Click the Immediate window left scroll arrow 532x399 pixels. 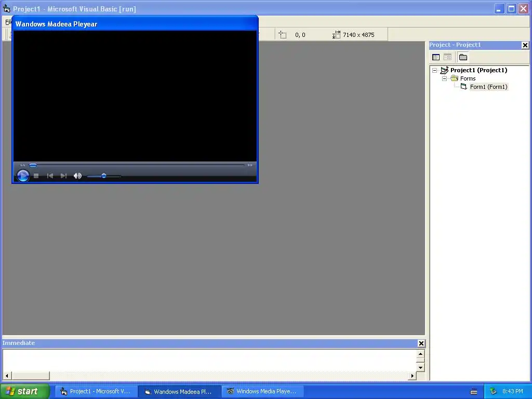(x=7, y=376)
